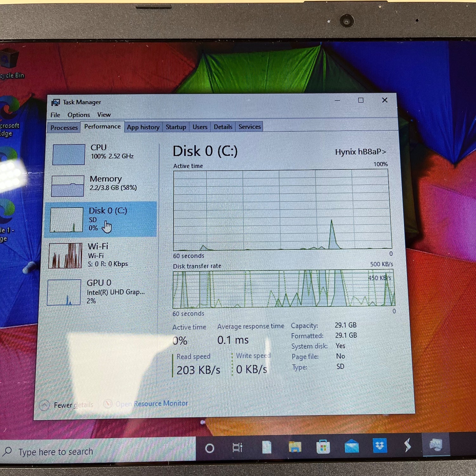Click the Open Resource Monitor link
476x476 pixels.
[x=151, y=404]
